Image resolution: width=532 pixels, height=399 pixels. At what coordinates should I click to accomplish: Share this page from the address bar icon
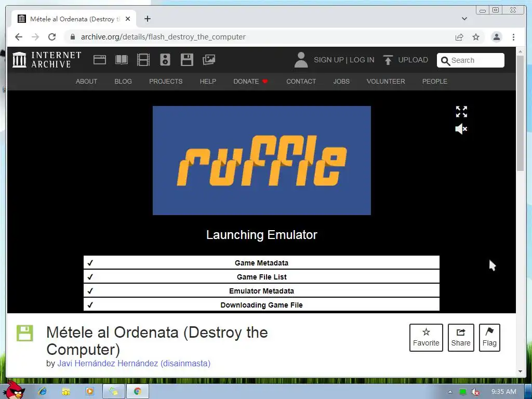459,37
